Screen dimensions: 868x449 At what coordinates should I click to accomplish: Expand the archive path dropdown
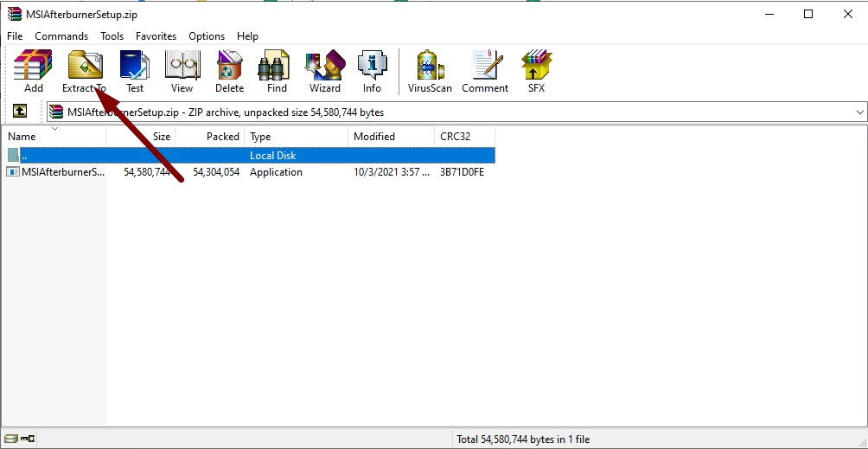tap(859, 112)
